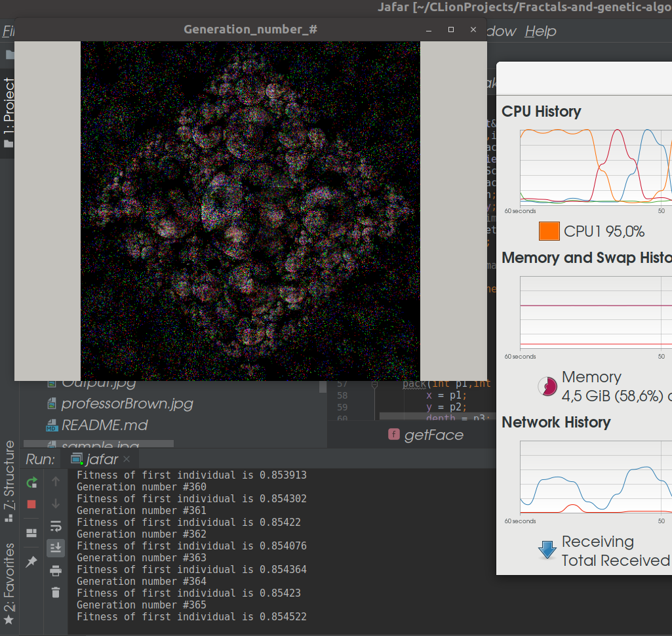The height and width of the screenshot is (636, 672).
Task: Click the Network History graph
Action: pyautogui.click(x=596, y=477)
